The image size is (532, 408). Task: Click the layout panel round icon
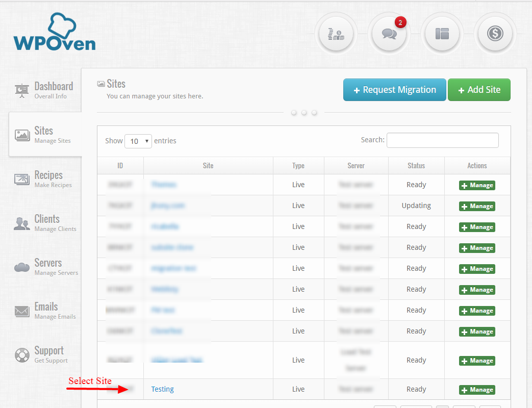tap(442, 34)
